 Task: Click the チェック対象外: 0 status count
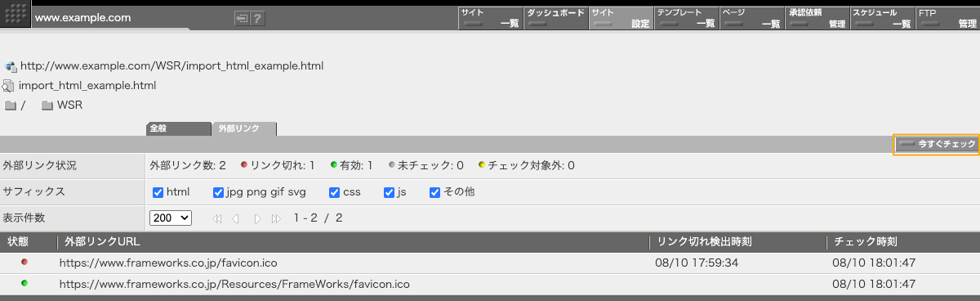527,165
